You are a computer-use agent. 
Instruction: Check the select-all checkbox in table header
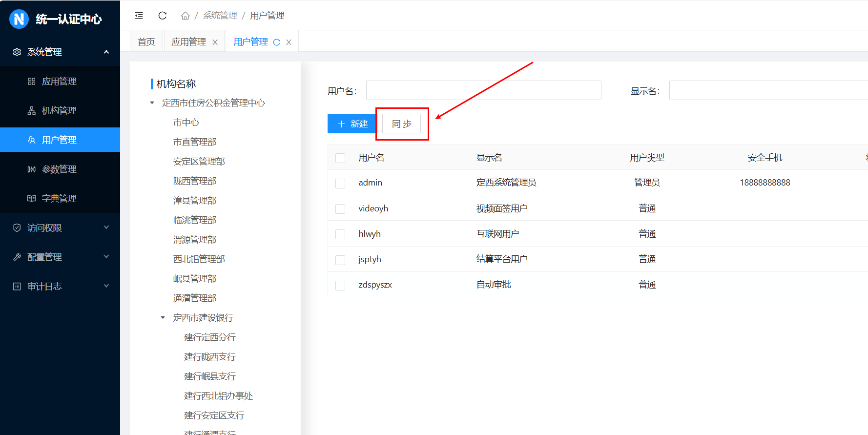point(340,158)
